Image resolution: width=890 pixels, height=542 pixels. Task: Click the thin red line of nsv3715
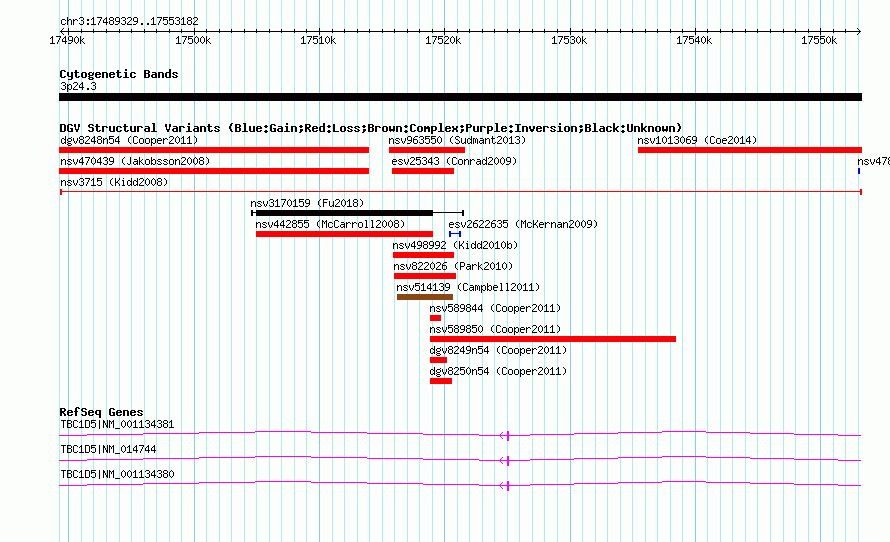tap(460, 192)
